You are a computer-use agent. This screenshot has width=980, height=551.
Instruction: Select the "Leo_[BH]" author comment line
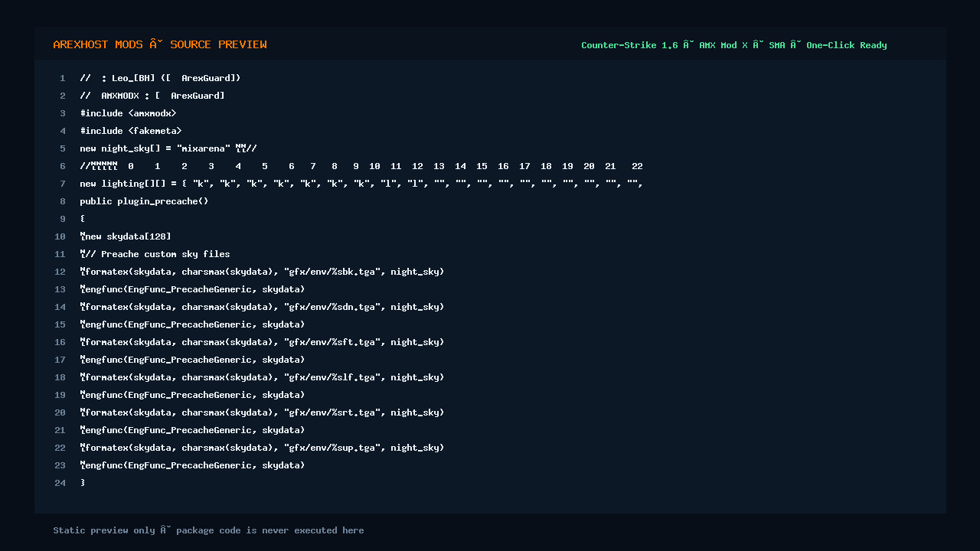point(160,78)
